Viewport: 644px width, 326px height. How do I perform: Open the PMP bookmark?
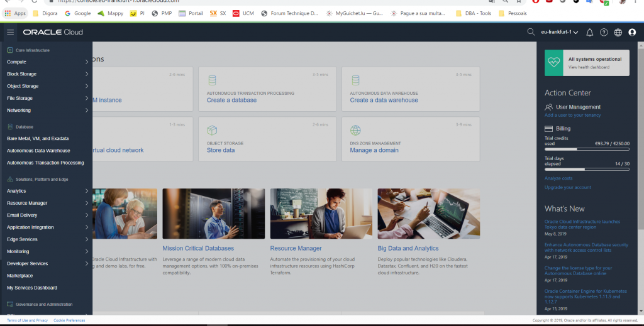162,13
